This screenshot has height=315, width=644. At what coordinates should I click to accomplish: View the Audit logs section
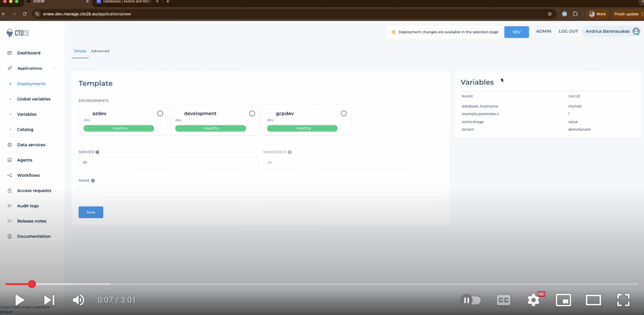point(27,206)
